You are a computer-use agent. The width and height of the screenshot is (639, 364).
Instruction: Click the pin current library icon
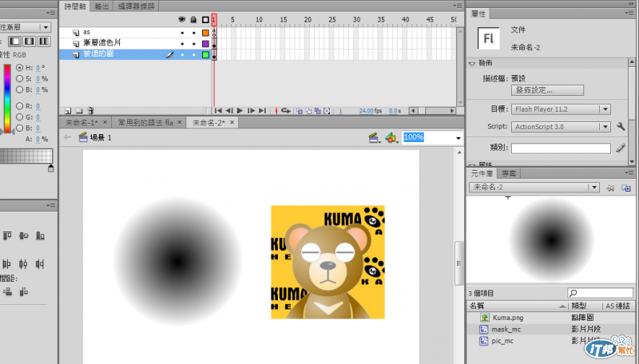pyautogui.click(x=609, y=188)
